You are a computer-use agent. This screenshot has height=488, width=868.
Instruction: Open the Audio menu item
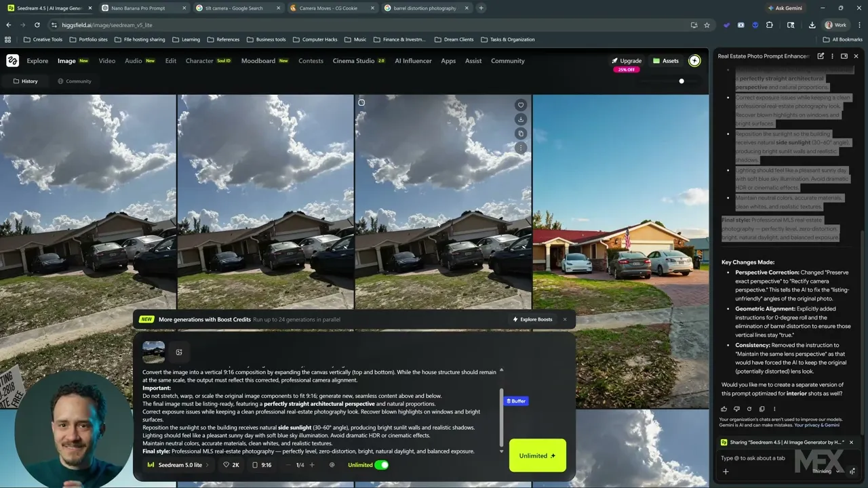[x=134, y=61]
